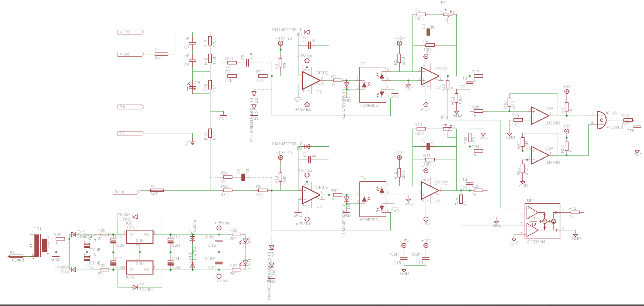Select diode D12 above IC8
Viewport: 644px width, 306px height.
[135, 217]
